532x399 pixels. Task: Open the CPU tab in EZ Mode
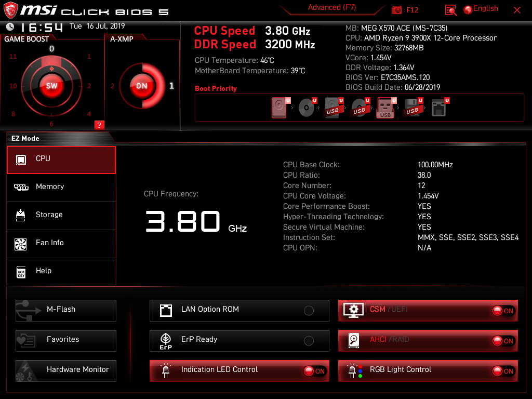(x=61, y=160)
